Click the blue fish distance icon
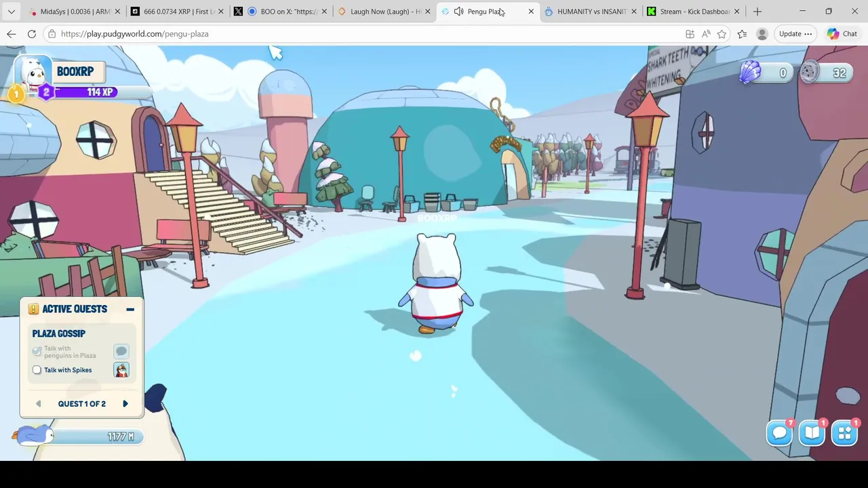The height and width of the screenshot is (488, 868). (32, 435)
